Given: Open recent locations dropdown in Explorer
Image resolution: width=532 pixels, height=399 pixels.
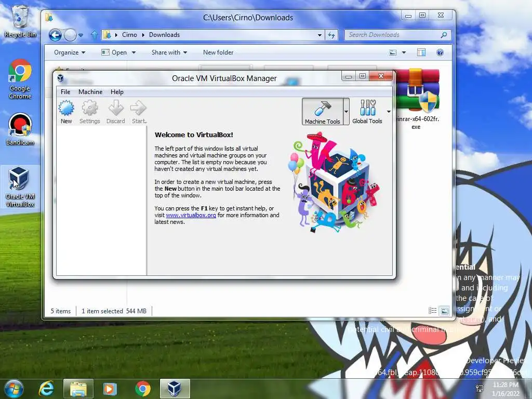Looking at the screenshot, I should point(81,35).
